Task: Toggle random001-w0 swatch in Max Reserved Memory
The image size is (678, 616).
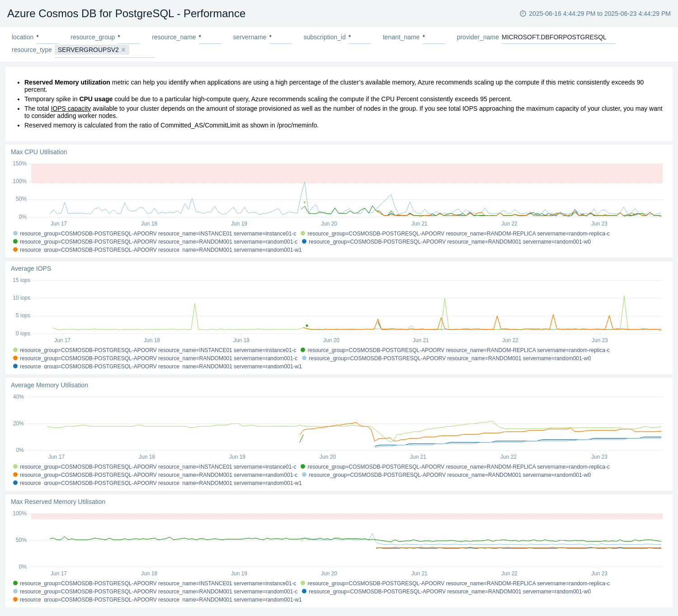Action: 304,592
